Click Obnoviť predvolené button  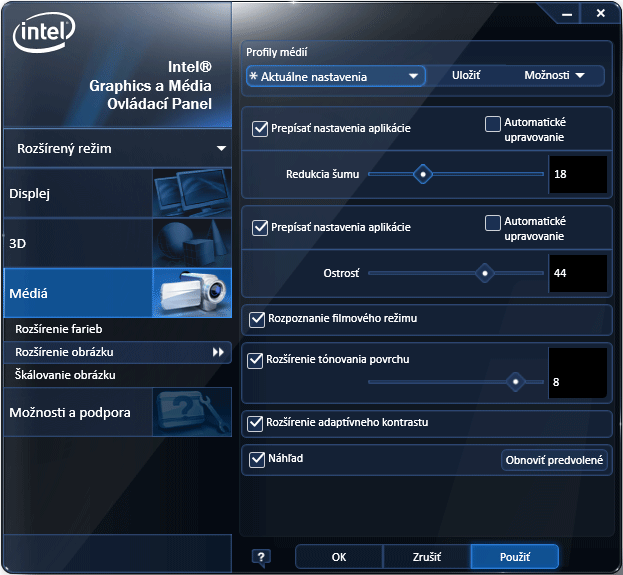coord(554,460)
